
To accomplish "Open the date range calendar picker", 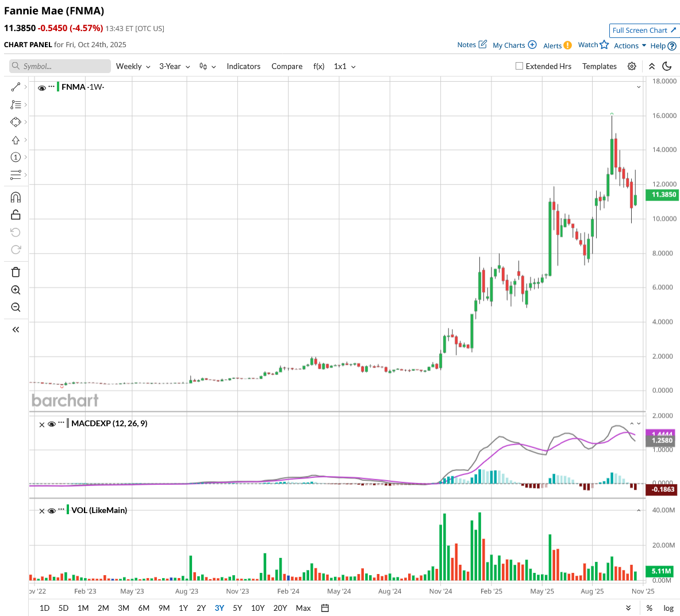I will (325, 608).
